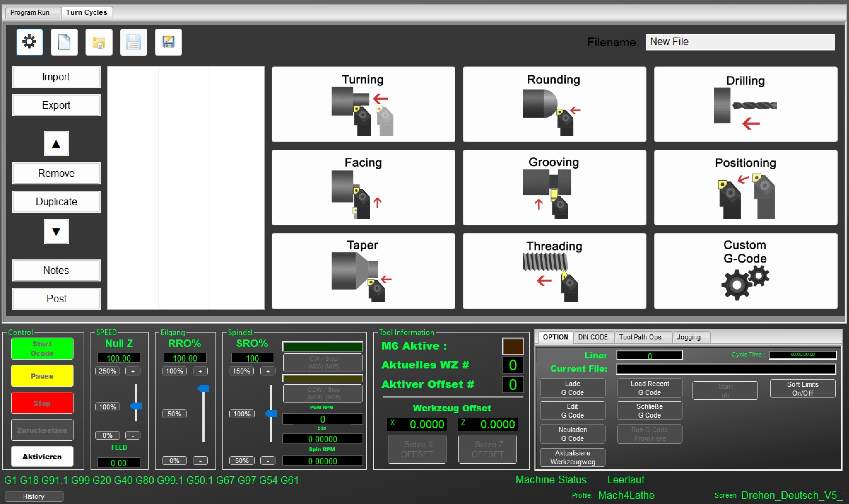849x504 pixels.
Task: Click the minus button under SRO%
Action: pyautogui.click(x=268, y=461)
